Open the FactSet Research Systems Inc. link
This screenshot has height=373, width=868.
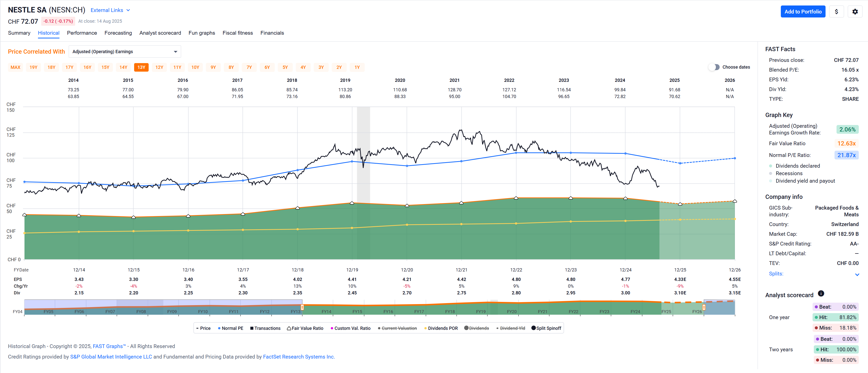(298, 357)
